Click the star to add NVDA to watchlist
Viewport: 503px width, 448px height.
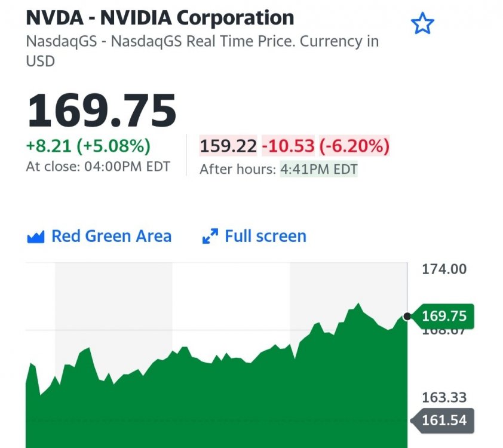(x=422, y=24)
